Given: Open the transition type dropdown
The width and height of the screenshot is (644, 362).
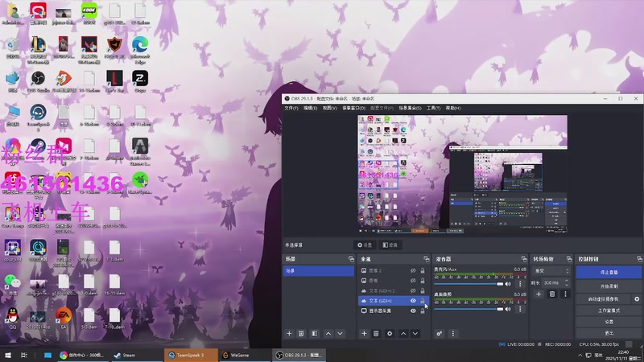Looking at the screenshot, I should [551, 271].
